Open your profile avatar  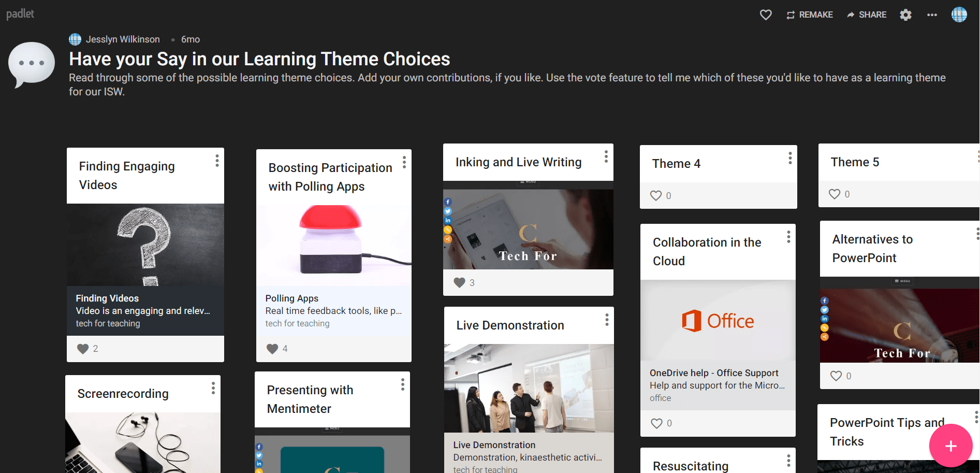[x=959, y=15]
